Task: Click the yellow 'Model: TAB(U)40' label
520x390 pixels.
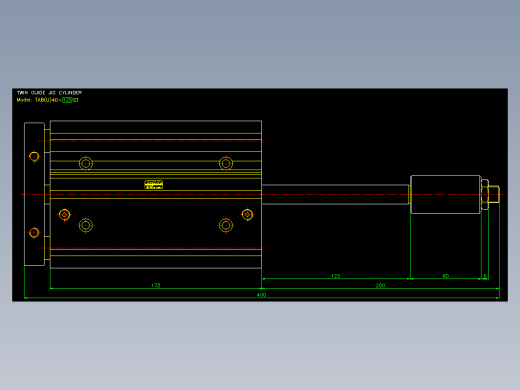Action: click(38, 100)
